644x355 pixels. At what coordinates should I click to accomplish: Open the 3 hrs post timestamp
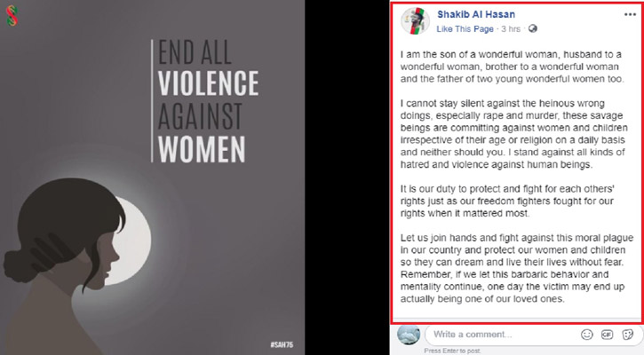(511, 29)
